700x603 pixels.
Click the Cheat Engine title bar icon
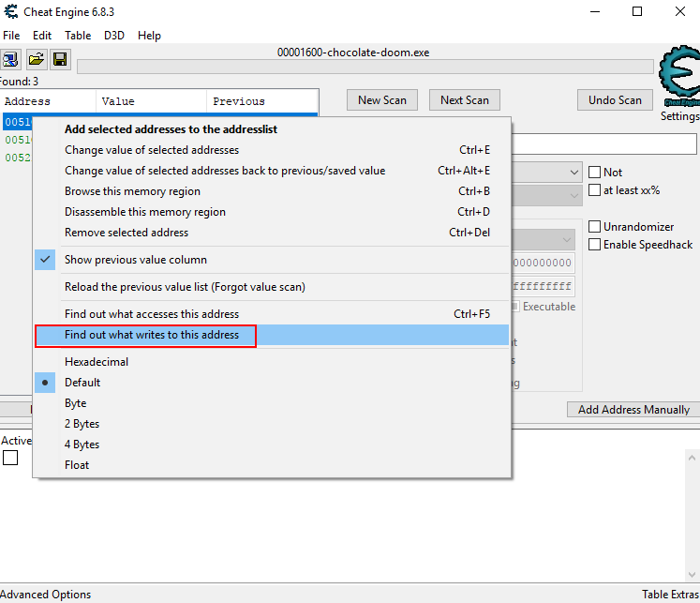[10, 12]
